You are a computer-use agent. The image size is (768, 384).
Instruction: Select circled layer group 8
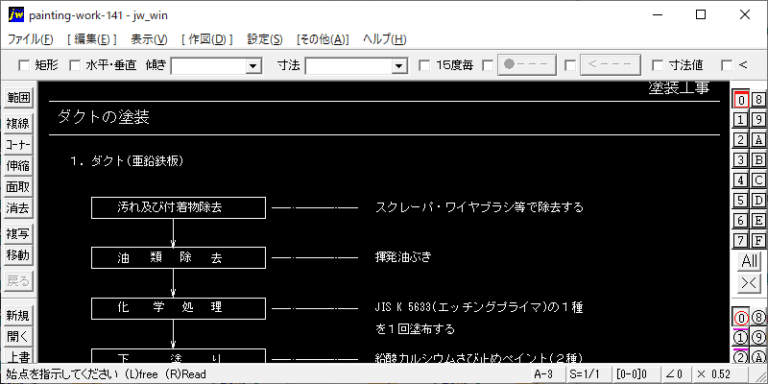[759, 318]
